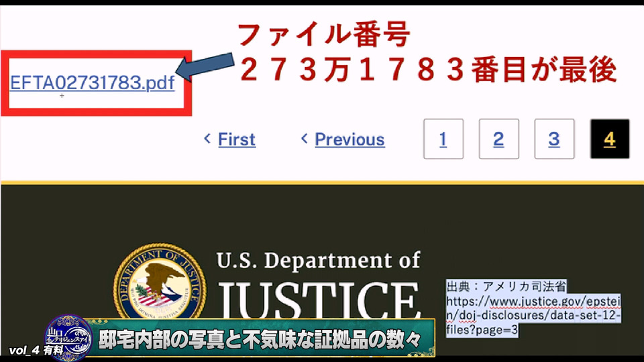Click the chevron beside First

click(207, 139)
